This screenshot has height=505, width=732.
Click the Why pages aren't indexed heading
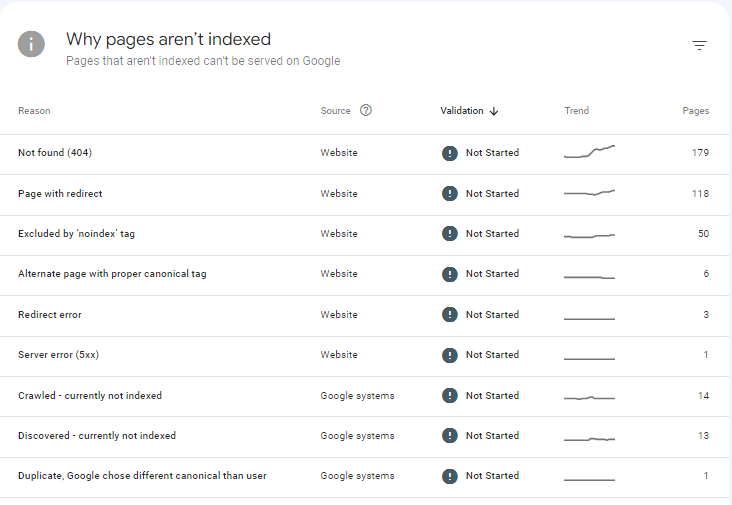168,40
